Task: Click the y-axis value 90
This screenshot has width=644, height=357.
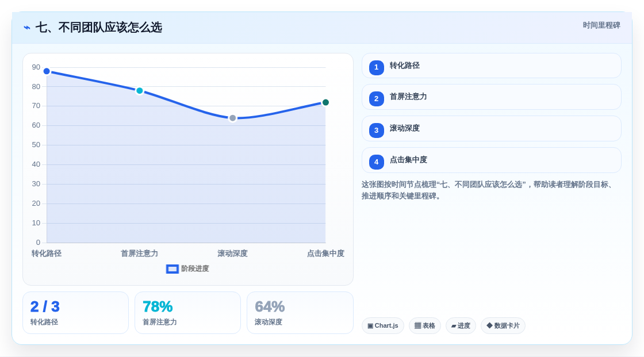Action: (36, 67)
